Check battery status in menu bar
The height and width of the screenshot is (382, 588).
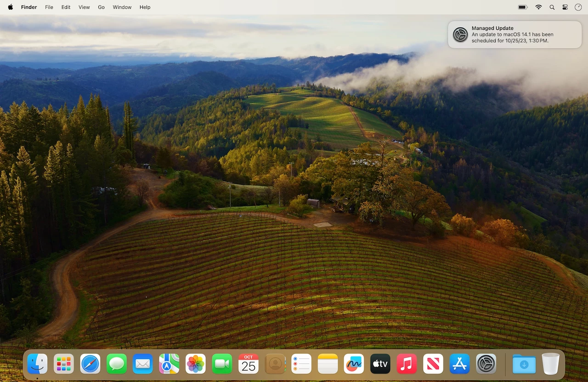523,7
